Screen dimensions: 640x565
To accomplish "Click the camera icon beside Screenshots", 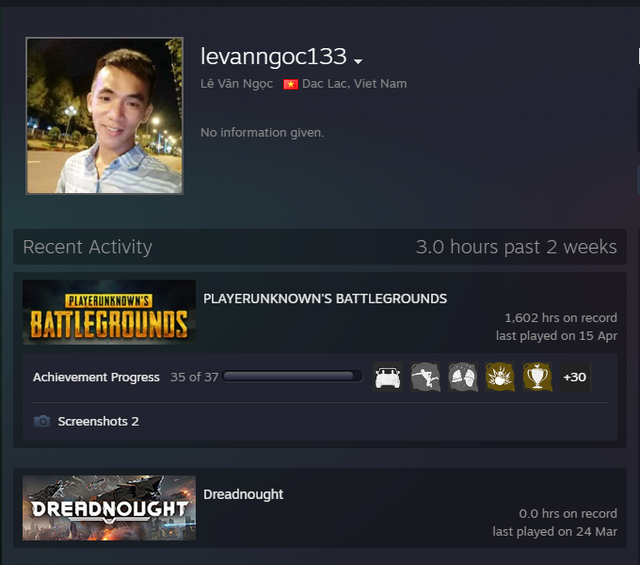I will [x=42, y=422].
